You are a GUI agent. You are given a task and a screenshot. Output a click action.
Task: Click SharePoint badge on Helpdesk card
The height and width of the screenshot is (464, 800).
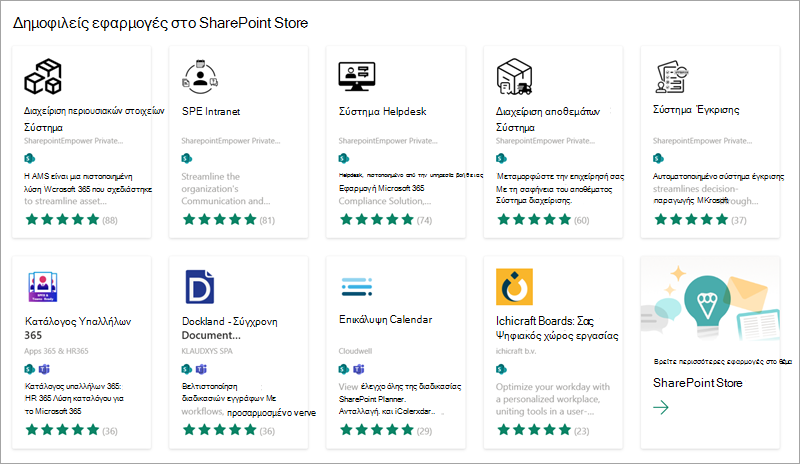click(x=344, y=158)
